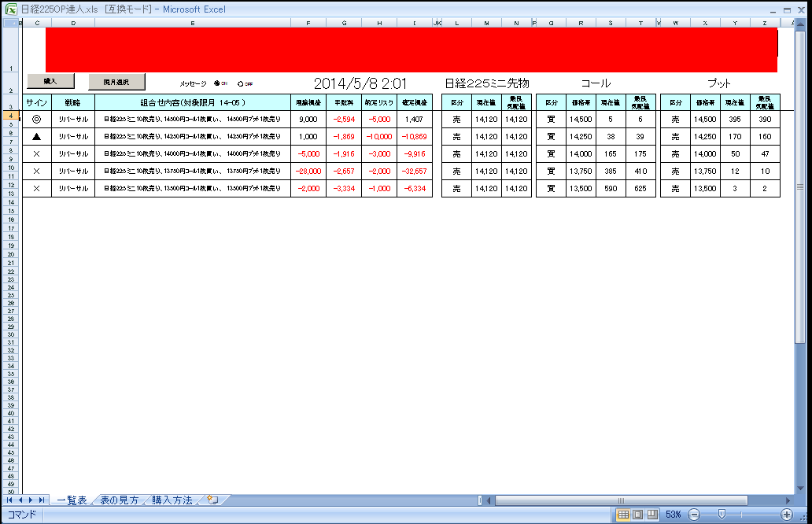Click the zoom in plus button
This screenshot has height=524, width=812.
[787, 515]
